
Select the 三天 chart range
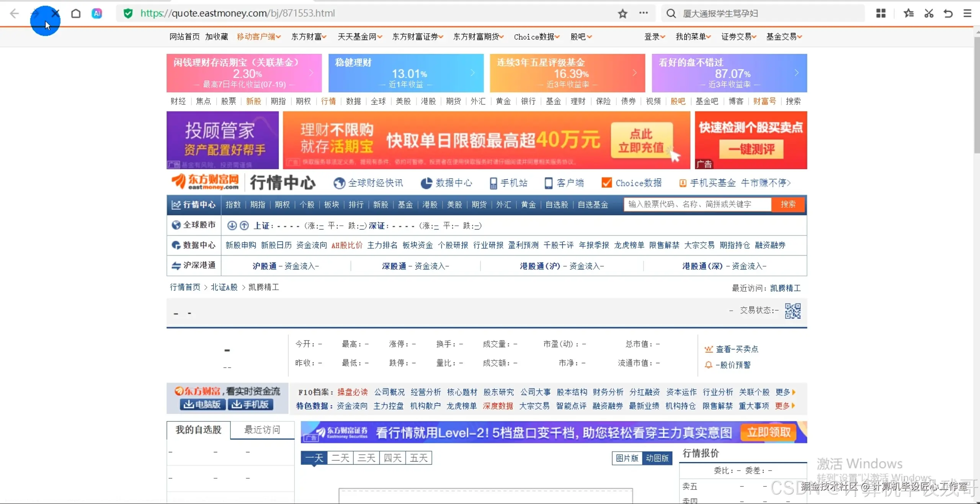tap(366, 458)
